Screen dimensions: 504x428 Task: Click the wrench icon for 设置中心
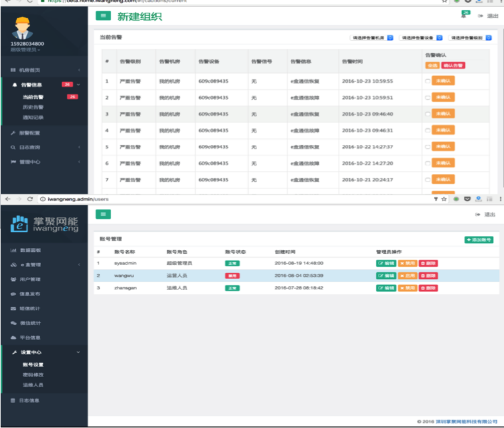click(x=14, y=352)
